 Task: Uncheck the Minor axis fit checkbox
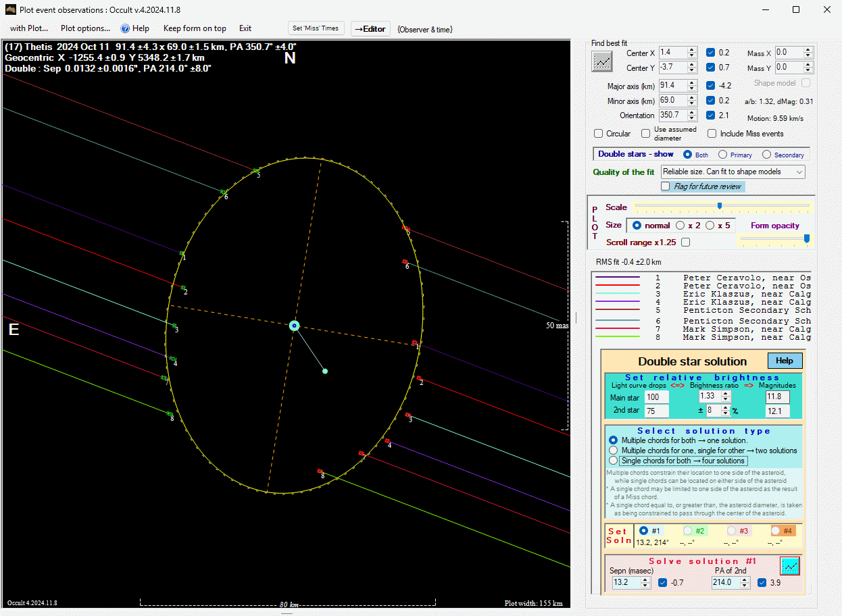(x=710, y=101)
